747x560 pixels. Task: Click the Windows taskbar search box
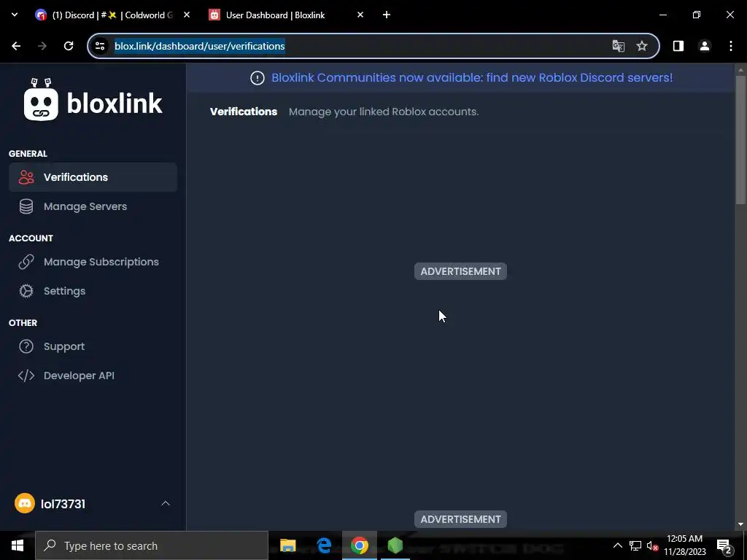click(x=152, y=545)
